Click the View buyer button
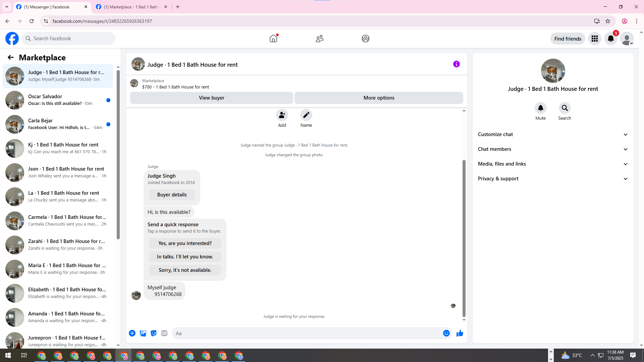Viewport: 644px width, 362px height. 211,98
